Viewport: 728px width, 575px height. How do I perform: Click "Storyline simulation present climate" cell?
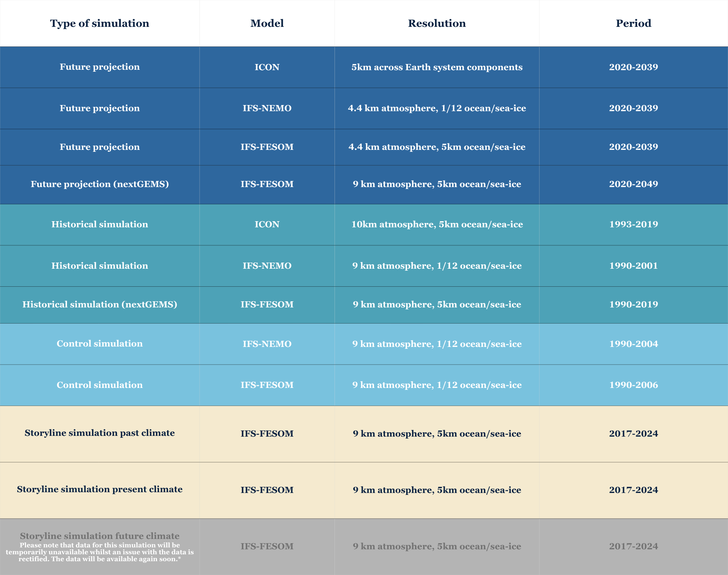pos(100,489)
